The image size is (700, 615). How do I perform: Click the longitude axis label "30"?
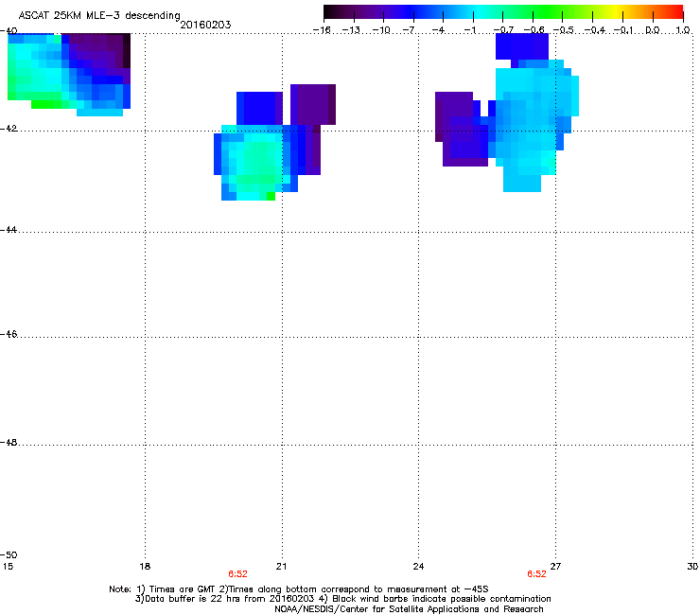(692, 567)
